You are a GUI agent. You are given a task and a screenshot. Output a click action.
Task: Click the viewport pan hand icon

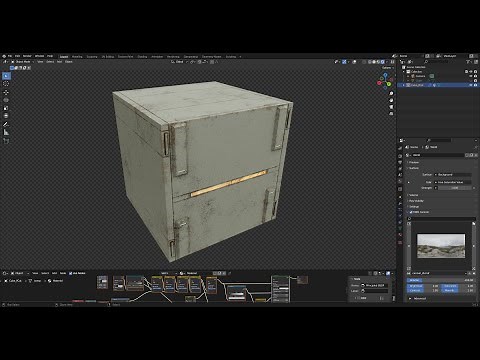(391, 100)
